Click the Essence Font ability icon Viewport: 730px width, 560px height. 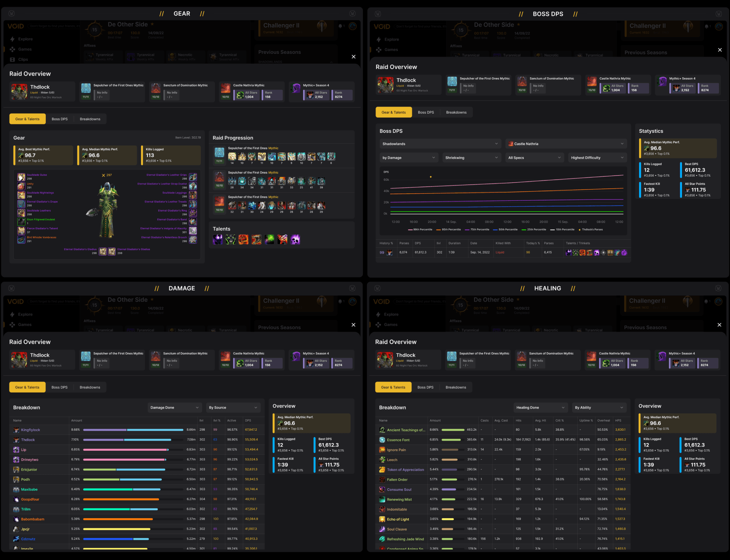click(x=382, y=440)
